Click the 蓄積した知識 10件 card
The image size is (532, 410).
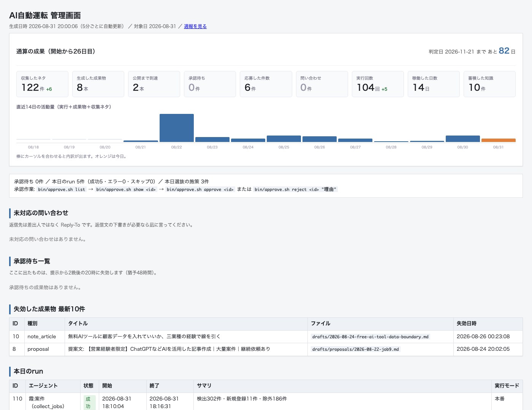click(x=489, y=84)
